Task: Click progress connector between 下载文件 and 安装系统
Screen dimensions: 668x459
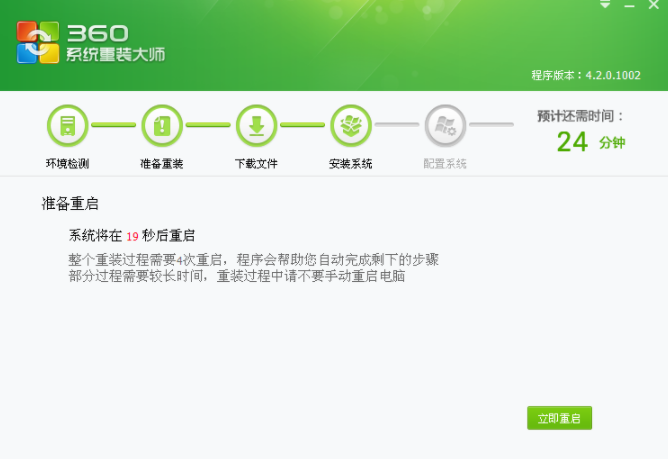Action: pyautogui.click(x=303, y=125)
